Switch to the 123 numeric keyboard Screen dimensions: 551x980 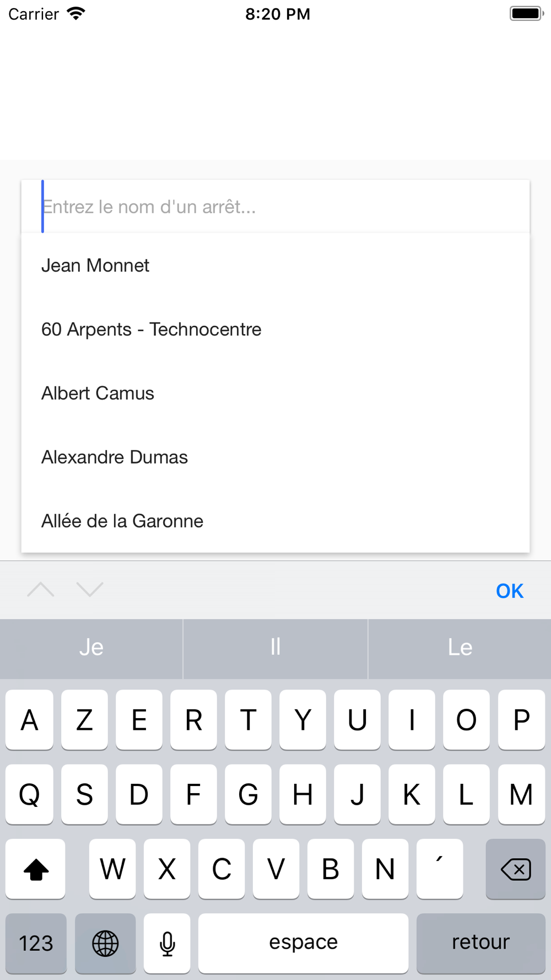point(36,943)
